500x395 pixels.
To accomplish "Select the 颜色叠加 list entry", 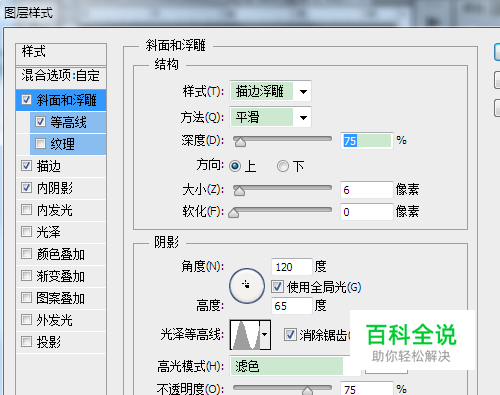I will pos(61,254).
